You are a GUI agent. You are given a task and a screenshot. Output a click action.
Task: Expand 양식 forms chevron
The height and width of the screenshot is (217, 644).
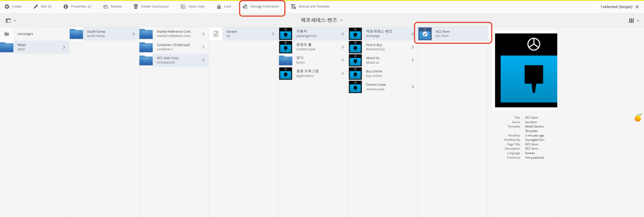pos(343,60)
